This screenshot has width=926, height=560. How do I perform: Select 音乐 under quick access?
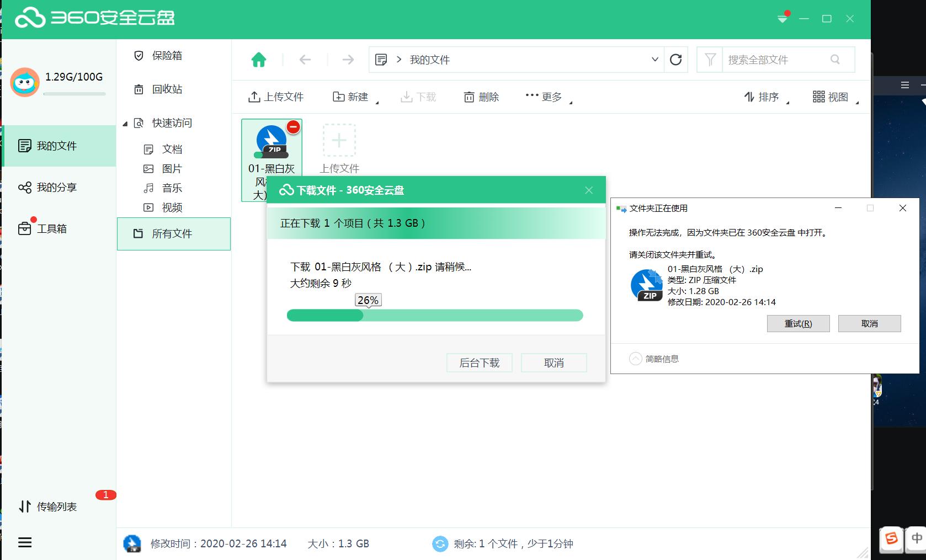point(171,188)
